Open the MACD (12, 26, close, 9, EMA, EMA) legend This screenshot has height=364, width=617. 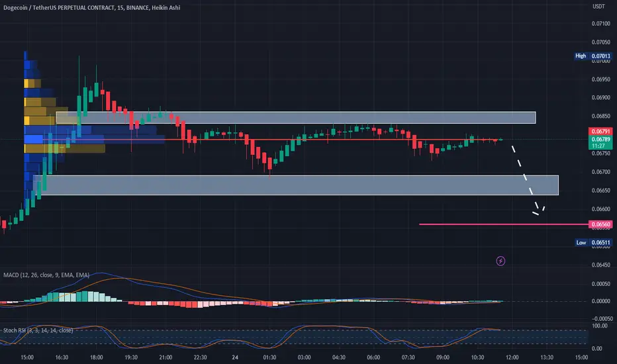coord(46,275)
